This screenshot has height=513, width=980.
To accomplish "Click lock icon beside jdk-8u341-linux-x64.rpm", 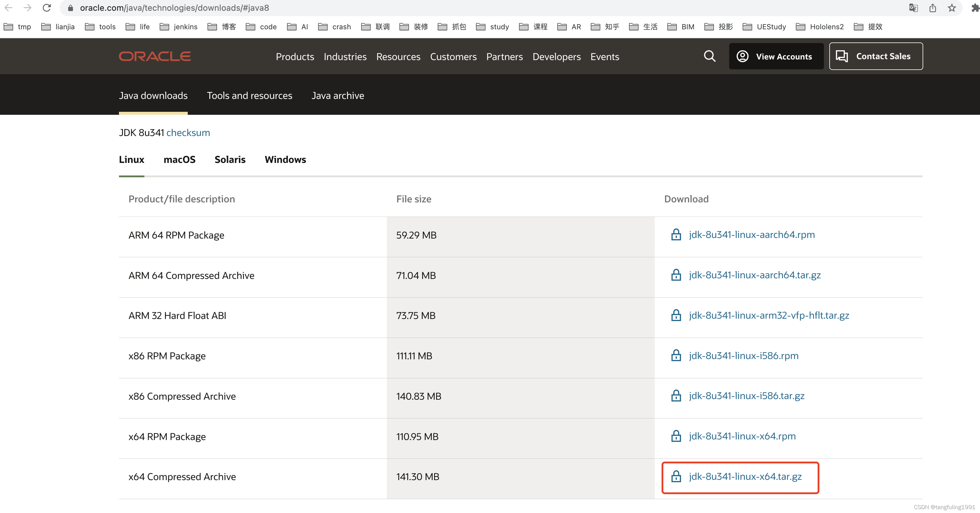I will [676, 436].
